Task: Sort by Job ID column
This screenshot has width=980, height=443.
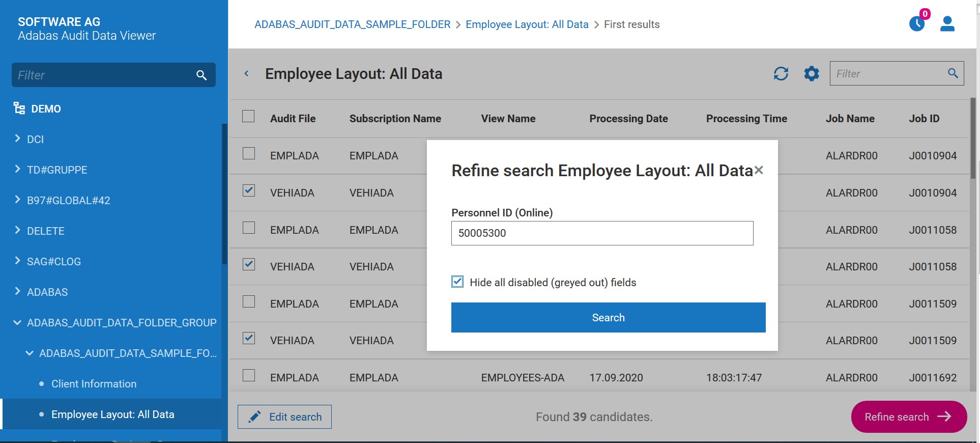Action: [x=924, y=119]
